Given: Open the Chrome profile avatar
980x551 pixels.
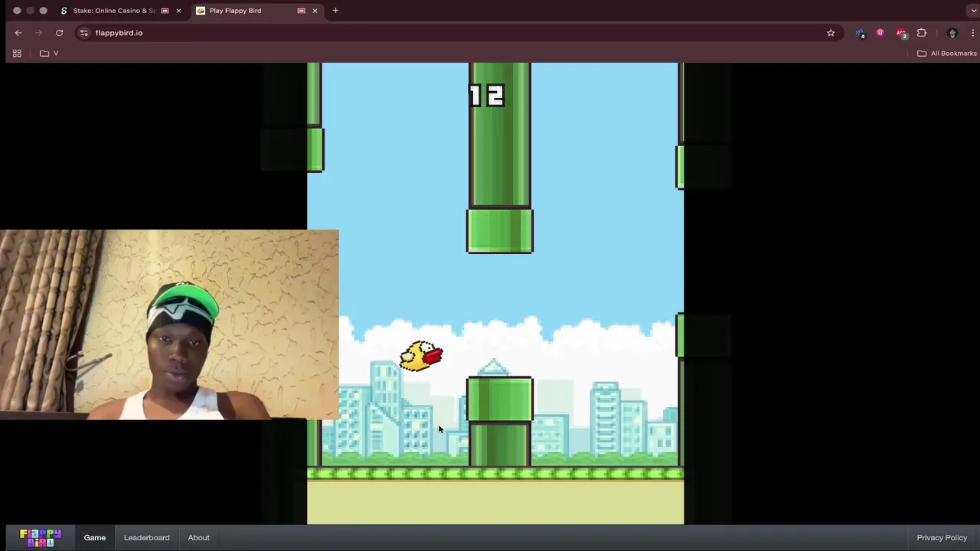Looking at the screenshot, I should [952, 33].
